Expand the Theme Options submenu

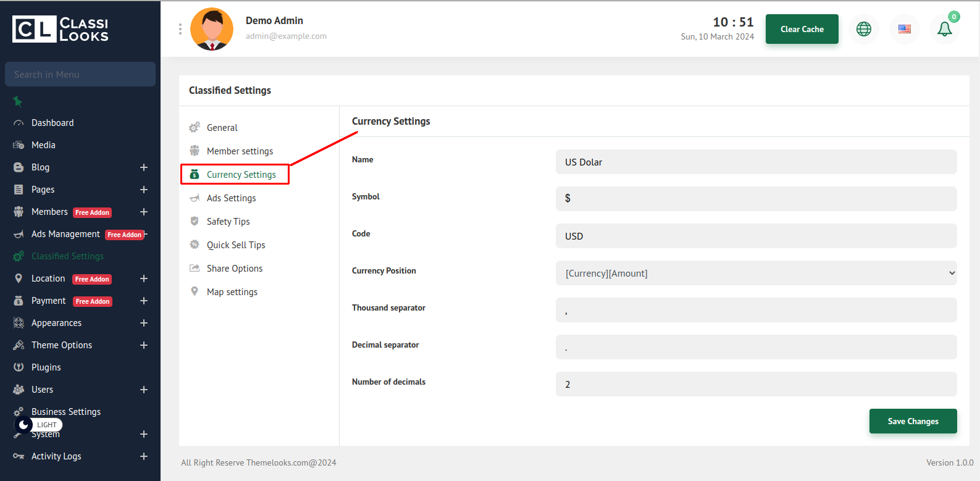click(144, 345)
